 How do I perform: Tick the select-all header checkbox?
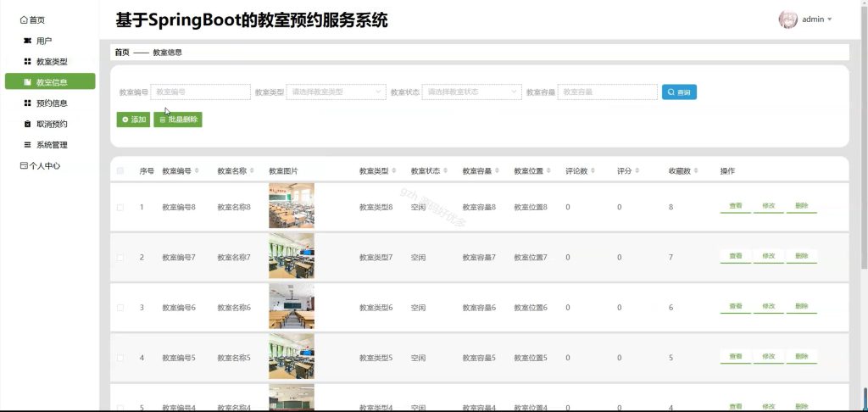(x=120, y=170)
